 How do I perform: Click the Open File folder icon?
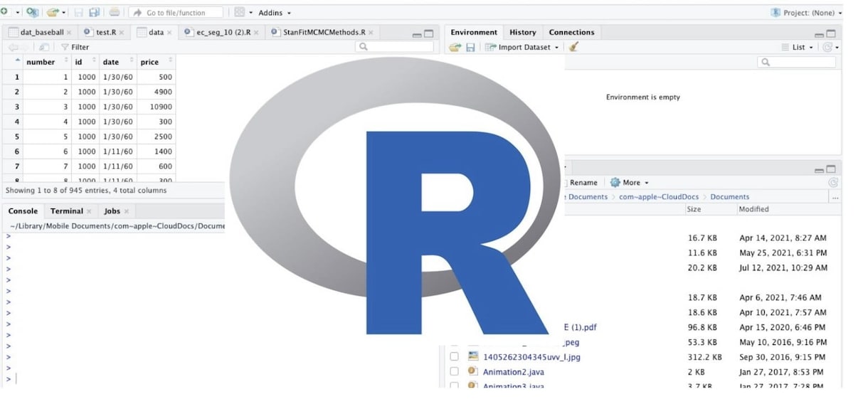tap(52, 12)
